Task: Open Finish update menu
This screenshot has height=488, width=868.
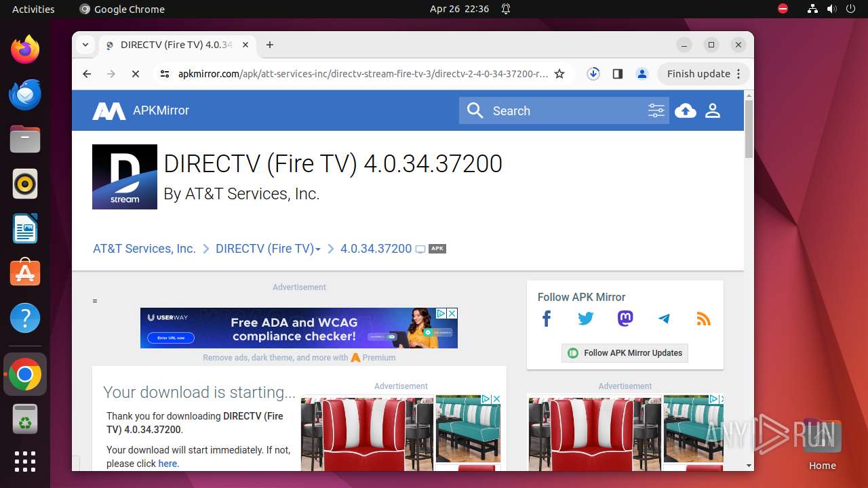Action: click(x=703, y=74)
